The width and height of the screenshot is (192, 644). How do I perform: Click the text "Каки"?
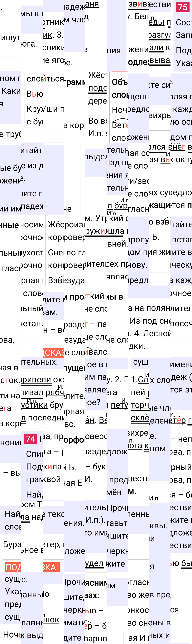(x=11, y=91)
